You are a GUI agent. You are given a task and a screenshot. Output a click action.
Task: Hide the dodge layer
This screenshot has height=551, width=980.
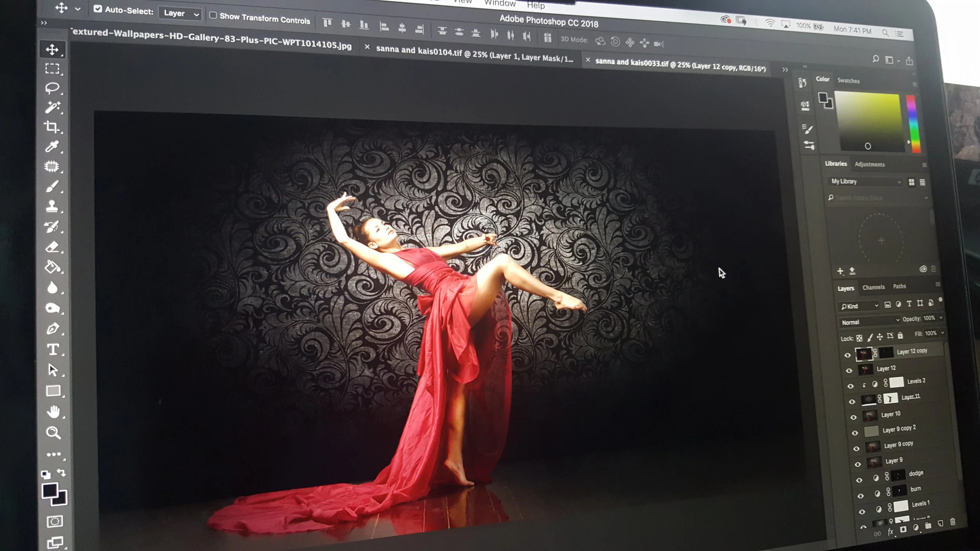[859, 480]
